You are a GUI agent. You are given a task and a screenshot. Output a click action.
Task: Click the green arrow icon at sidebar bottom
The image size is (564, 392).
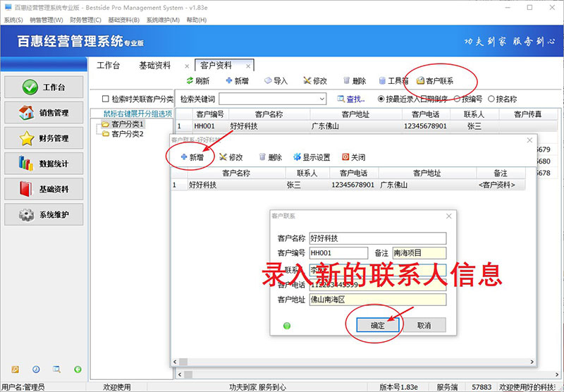pyautogui.click(x=78, y=369)
